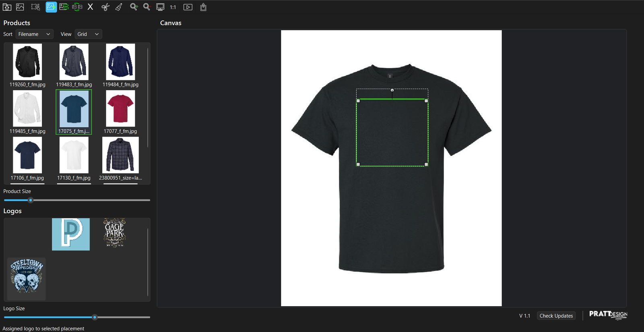Click the 'V 1.1' version label

pos(524,316)
